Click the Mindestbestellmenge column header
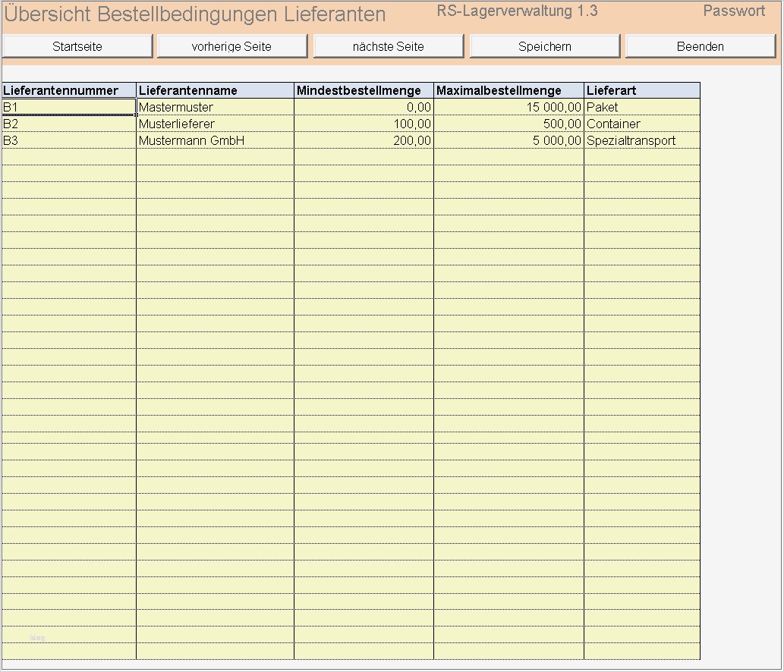 363,89
